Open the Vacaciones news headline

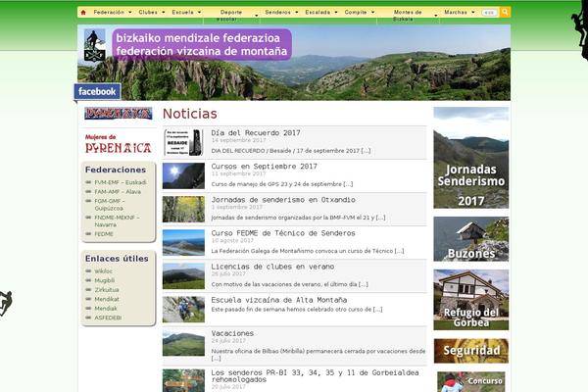pos(232,333)
